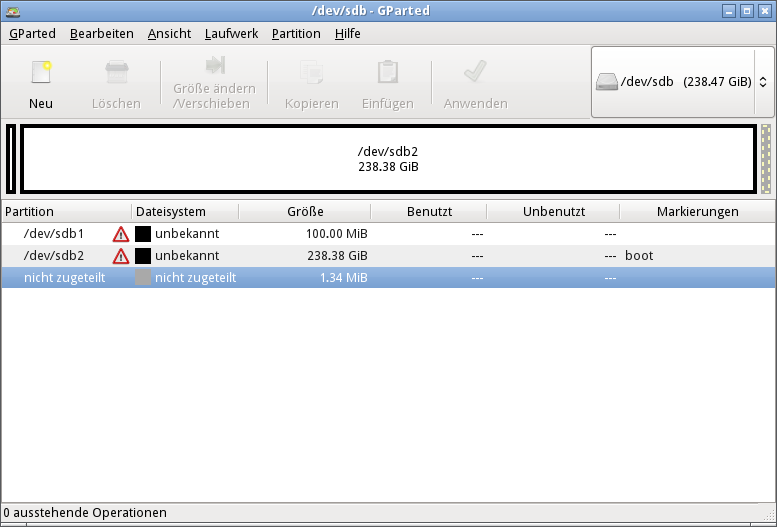Screen dimensions: 777x527
Task: Click the window resize grip in status bar
Action: point(770,514)
